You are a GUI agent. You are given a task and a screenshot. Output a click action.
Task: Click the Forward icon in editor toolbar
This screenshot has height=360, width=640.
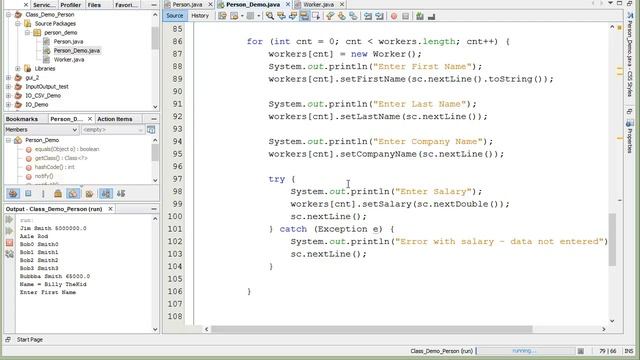(x=250, y=16)
